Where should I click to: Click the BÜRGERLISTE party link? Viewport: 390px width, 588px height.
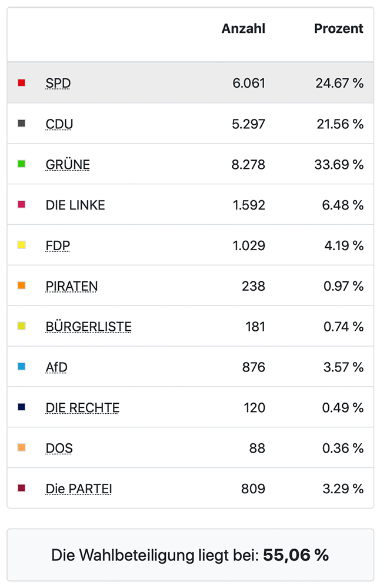tap(88, 327)
